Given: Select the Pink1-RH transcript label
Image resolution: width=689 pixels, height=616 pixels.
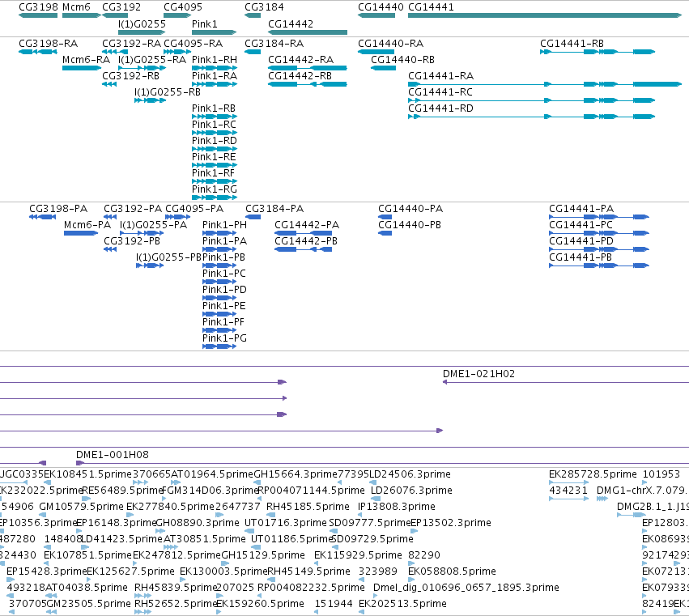Looking at the screenshot, I should pos(215,59).
